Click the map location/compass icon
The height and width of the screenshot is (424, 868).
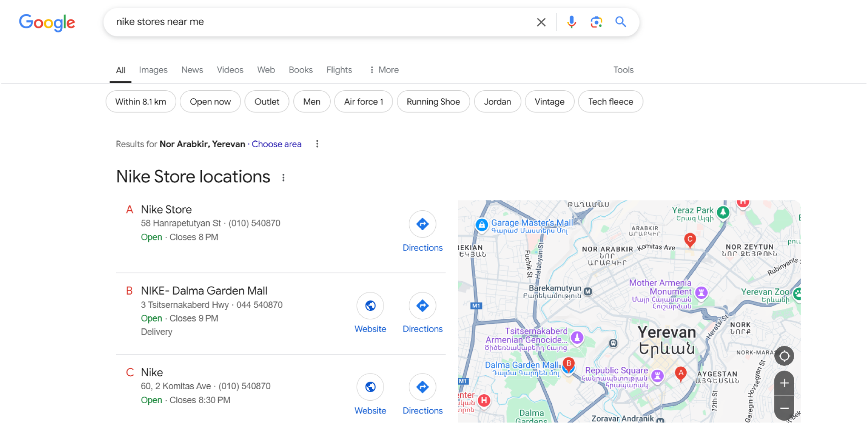(x=784, y=356)
